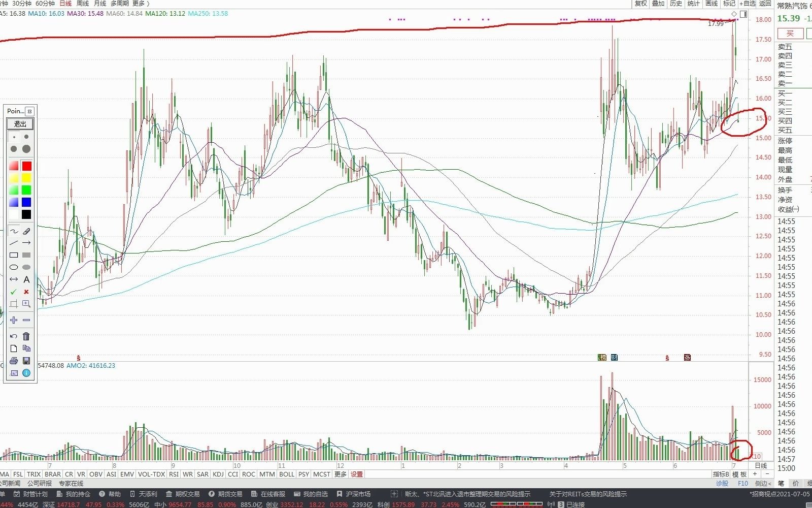Open the 统计 statistics button
Image resolution: width=812 pixels, height=508 pixels.
(693, 4)
